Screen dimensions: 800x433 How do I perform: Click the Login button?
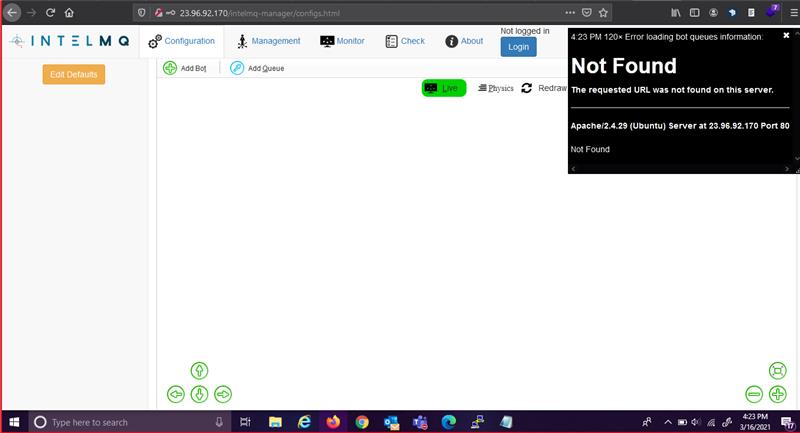click(518, 47)
